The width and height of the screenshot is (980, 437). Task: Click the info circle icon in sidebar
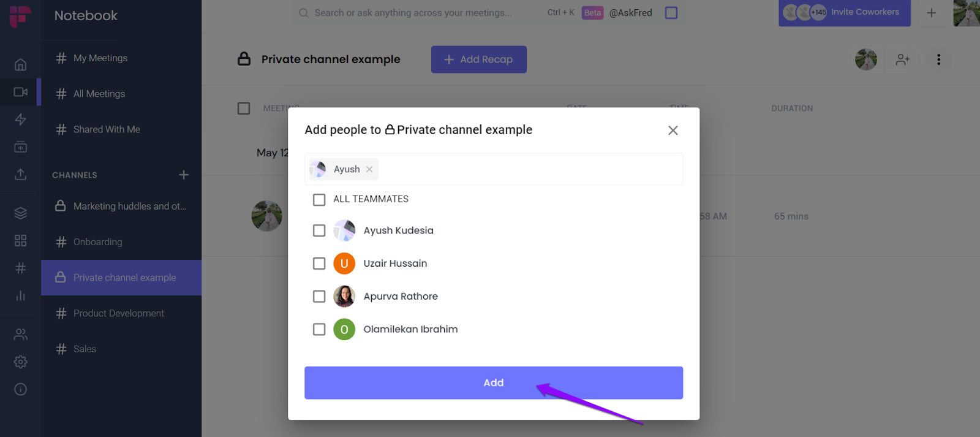20,389
